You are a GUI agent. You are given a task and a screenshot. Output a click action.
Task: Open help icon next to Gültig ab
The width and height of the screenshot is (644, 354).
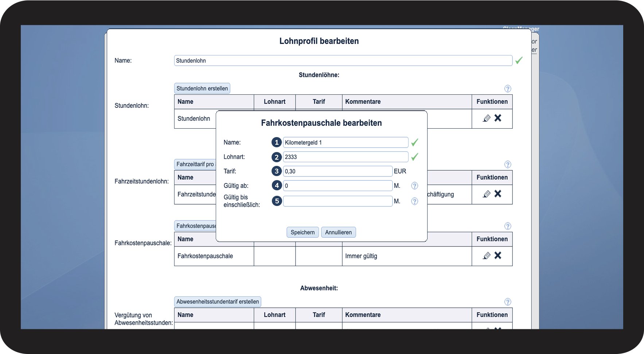[x=414, y=186]
